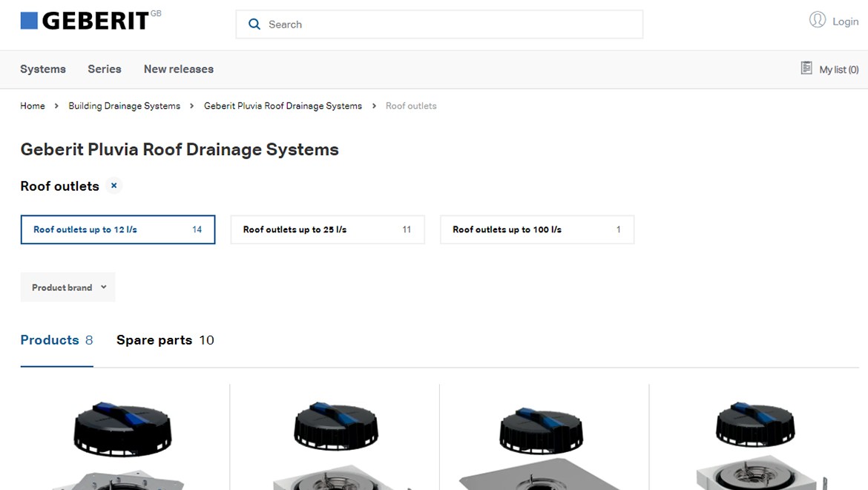This screenshot has height=490, width=868.
Task: Go to Home breadcrumb
Action: (33, 105)
